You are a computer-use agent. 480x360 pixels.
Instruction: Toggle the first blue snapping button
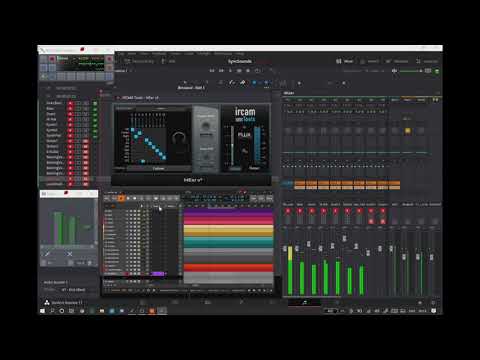click(255, 83)
